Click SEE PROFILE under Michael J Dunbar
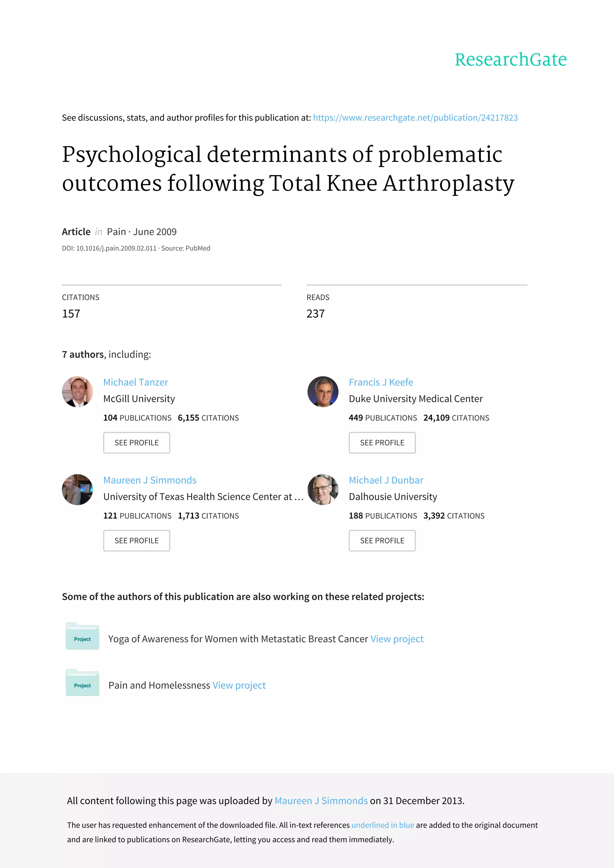The image size is (614, 868). [x=382, y=541]
